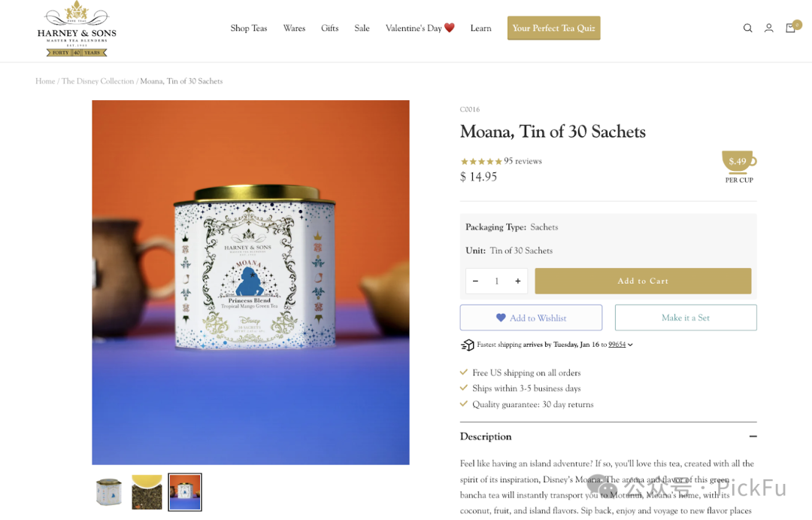Select the loose tea leaves thumbnail
812x520 pixels.
click(x=147, y=492)
